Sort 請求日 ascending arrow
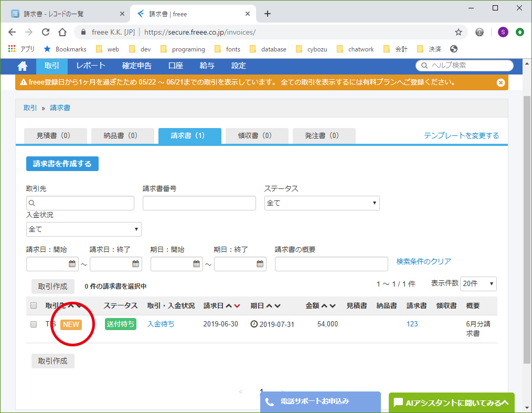532x413 pixels. tap(229, 306)
